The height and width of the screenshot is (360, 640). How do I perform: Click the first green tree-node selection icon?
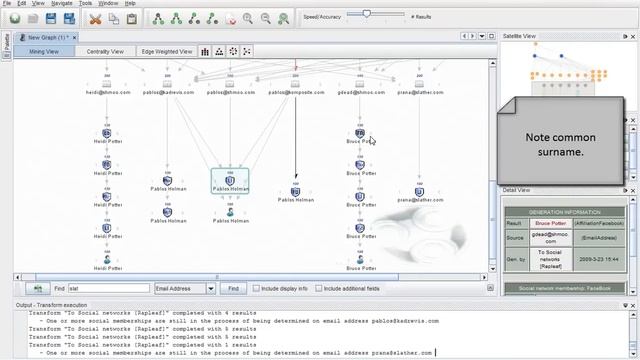click(x=158, y=19)
